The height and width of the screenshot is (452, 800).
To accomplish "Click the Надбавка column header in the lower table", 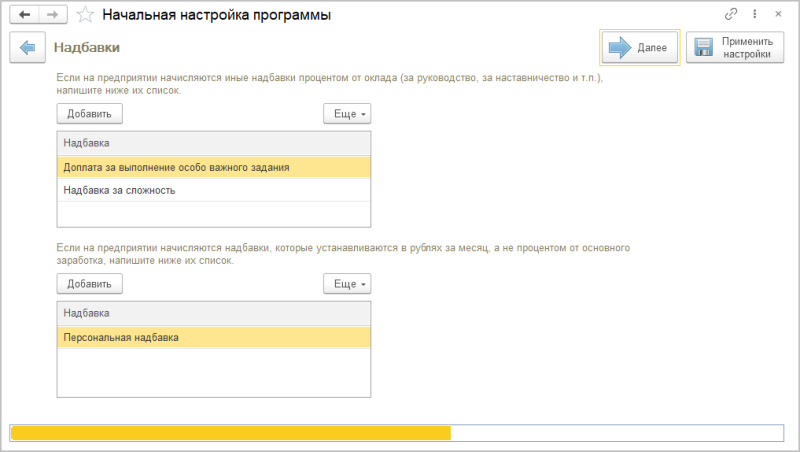I will coord(213,313).
